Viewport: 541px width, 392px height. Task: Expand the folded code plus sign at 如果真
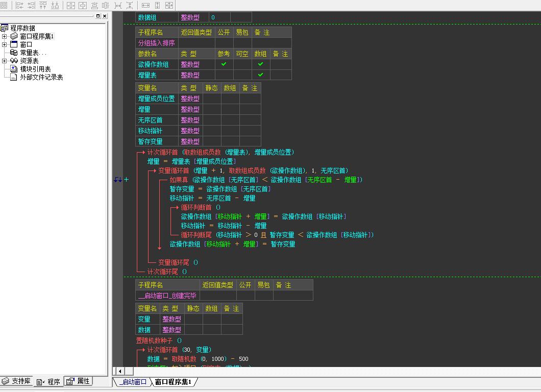click(x=126, y=180)
